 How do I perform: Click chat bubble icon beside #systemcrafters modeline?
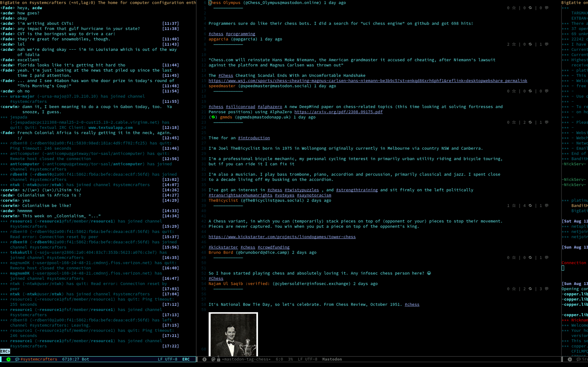click(17, 359)
